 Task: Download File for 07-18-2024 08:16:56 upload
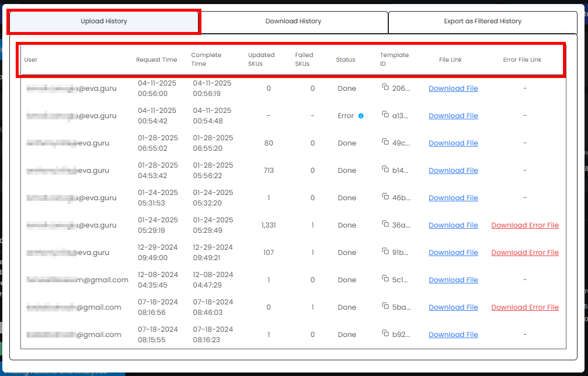(x=454, y=307)
